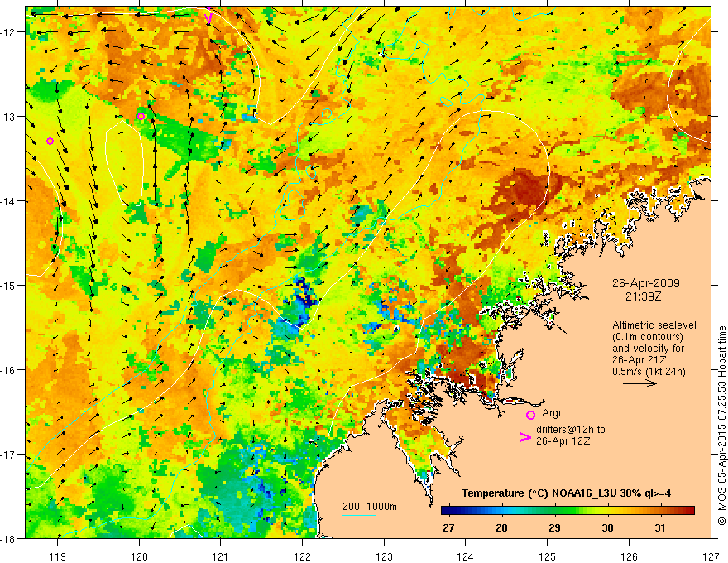Click the magenta drifter marker near 121°E, 12°S
The image size is (728, 563).
pos(208,18)
